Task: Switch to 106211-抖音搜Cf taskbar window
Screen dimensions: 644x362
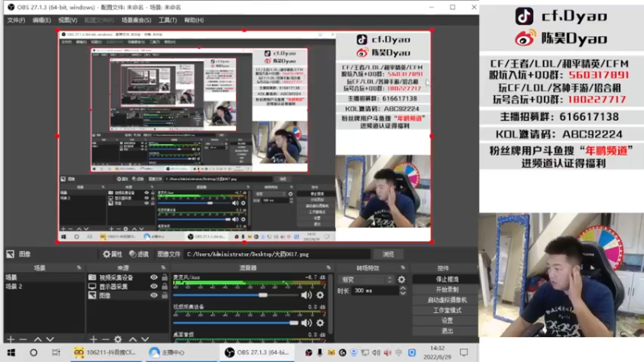Action: (105, 352)
